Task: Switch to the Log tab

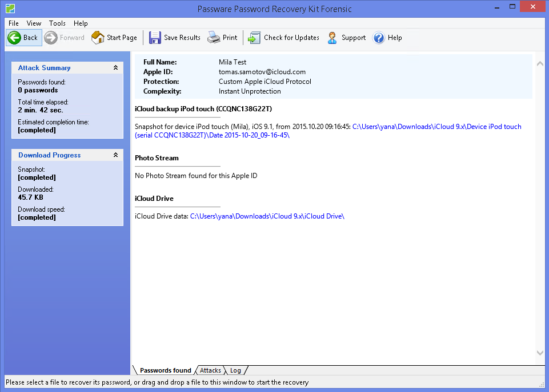Action: point(235,370)
